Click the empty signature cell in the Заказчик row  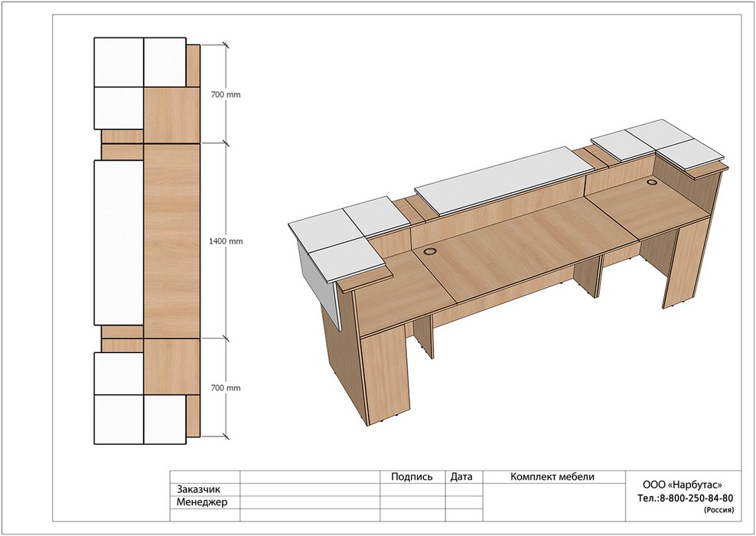(412, 489)
